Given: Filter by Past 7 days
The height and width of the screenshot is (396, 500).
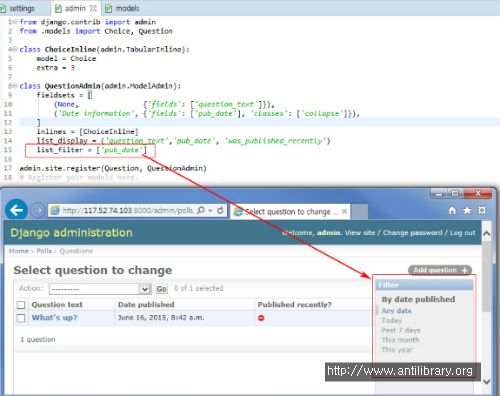Looking at the screenshot, I should click(x=401, y=330).
